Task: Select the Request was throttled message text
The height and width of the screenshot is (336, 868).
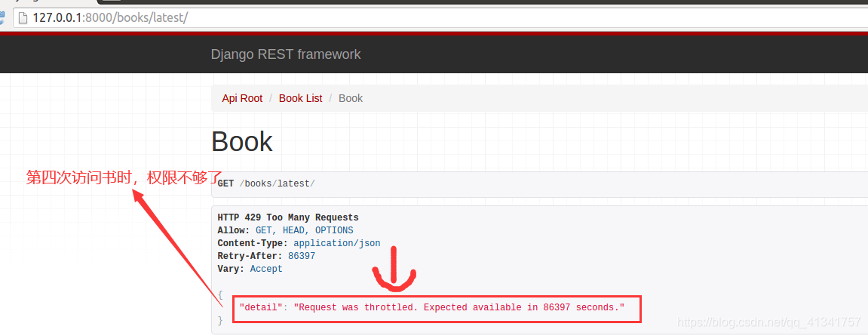Action: point(459,307)
